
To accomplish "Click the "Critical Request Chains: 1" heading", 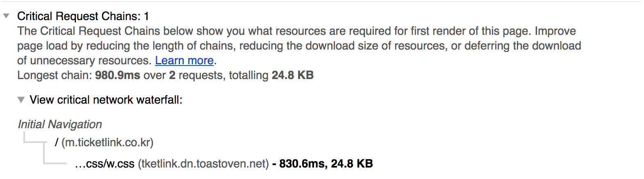I will pyautogui.click(x=83, y=16).
